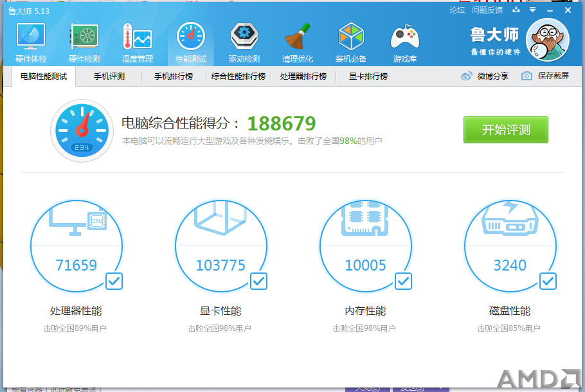
Task: Switch to the 电脑性能测试 tab
Action: click(x=44, y=76)
